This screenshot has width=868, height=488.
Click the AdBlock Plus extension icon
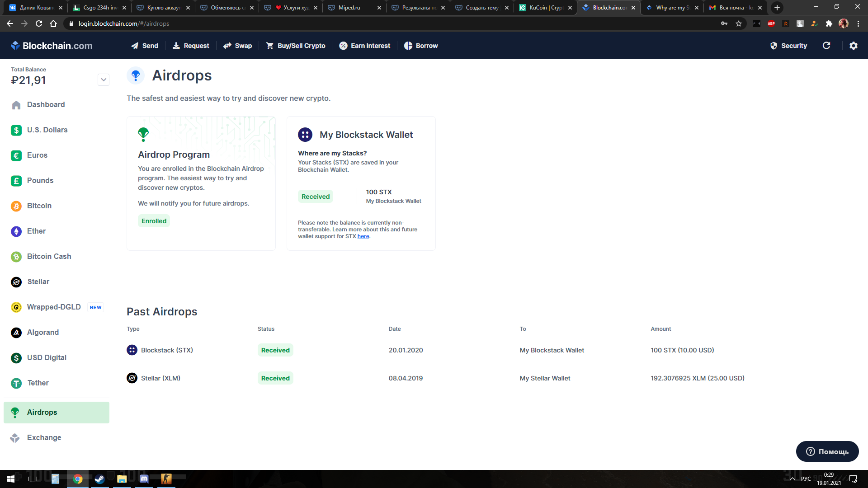(771, 23)
